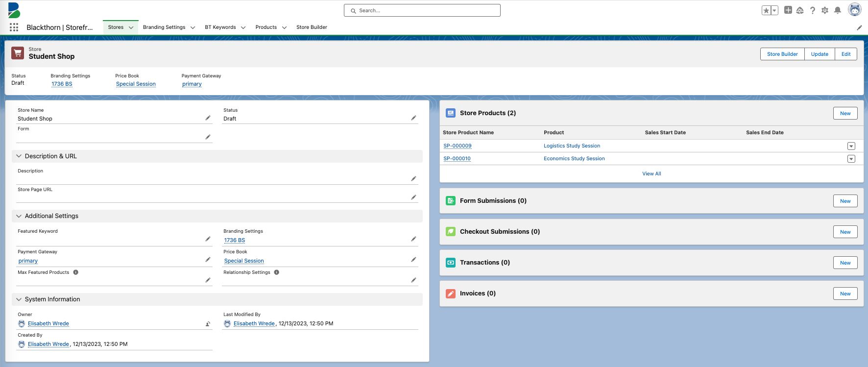Viewport: 868px width, 367px height.
Task: Create New Checkout Submission
Action: [x=845, y=232]
